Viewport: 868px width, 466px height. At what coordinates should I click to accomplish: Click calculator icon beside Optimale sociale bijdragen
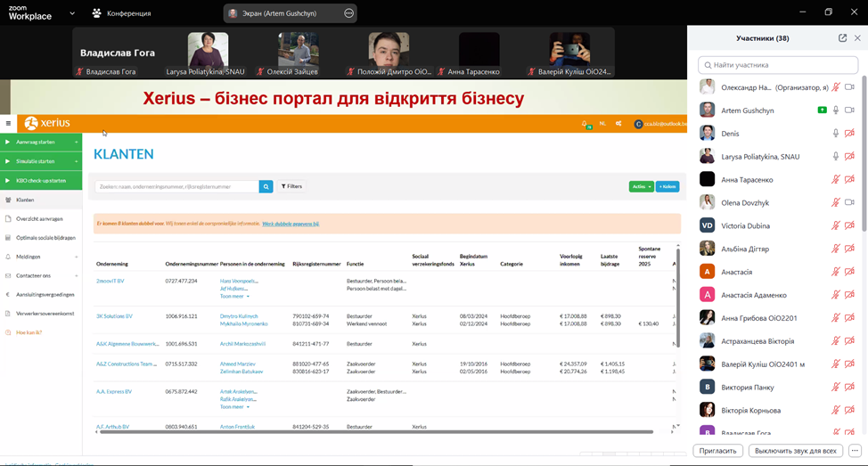click(x=8, y=237)
